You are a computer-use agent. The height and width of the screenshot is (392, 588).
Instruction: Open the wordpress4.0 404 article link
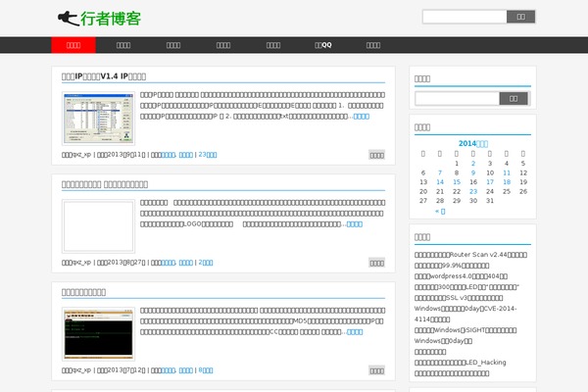click(461, 276)
